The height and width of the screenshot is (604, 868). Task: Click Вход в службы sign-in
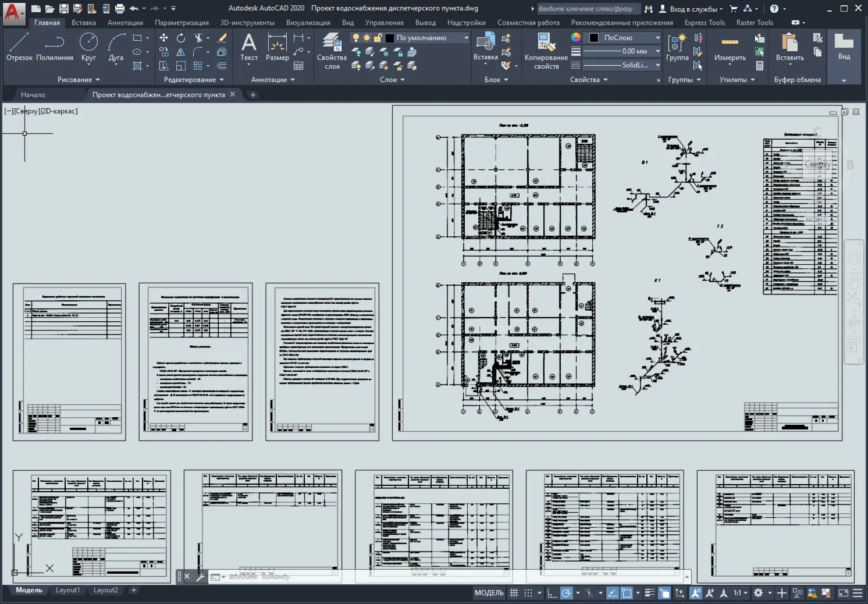click(x=691, y=9)
